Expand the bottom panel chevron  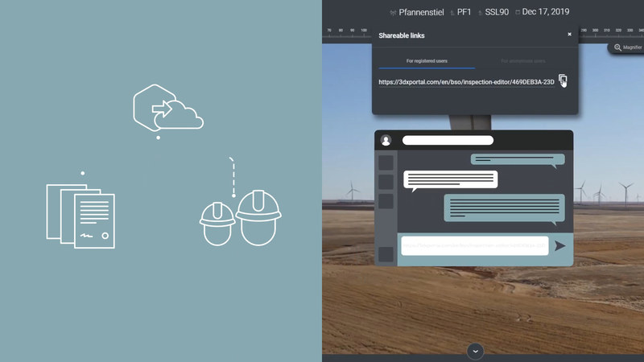tap(476, 351)
